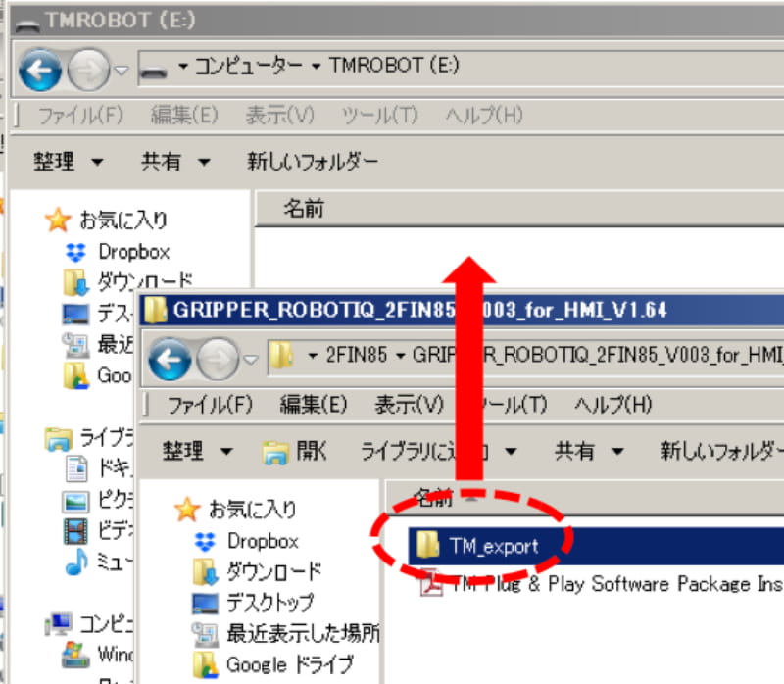Open pictures library icon in TMROBOT sidebar
Image resolution: width=784 pixels, height=684 pixels.
click(x=75, y=502)
